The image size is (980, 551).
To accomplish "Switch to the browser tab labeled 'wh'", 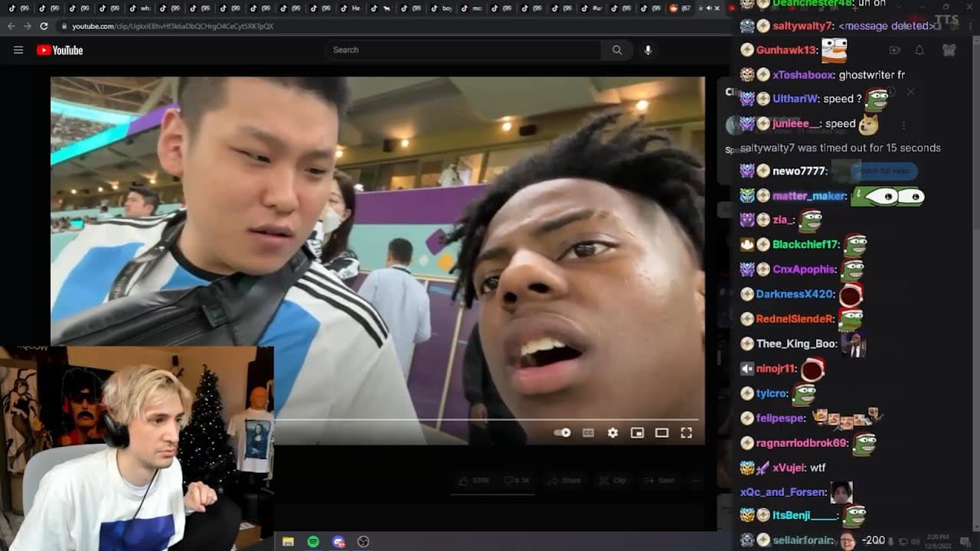I will tap(139, 8).
